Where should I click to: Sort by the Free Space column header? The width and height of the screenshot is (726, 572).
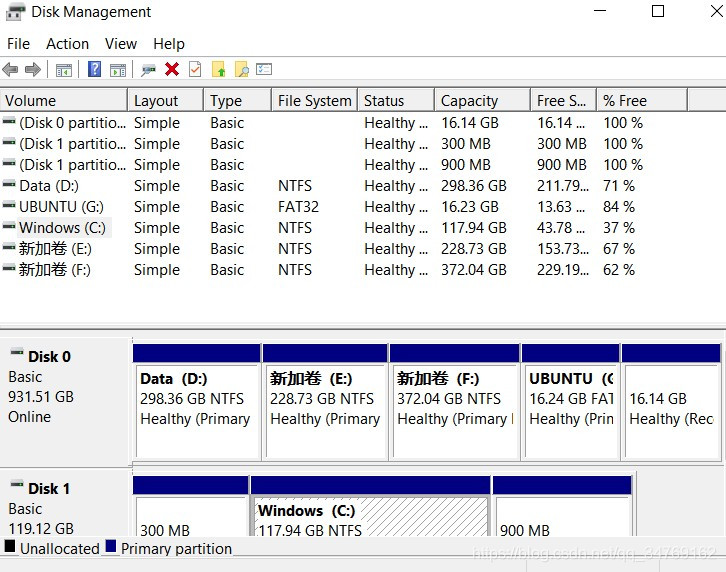(x=563, y=101)
